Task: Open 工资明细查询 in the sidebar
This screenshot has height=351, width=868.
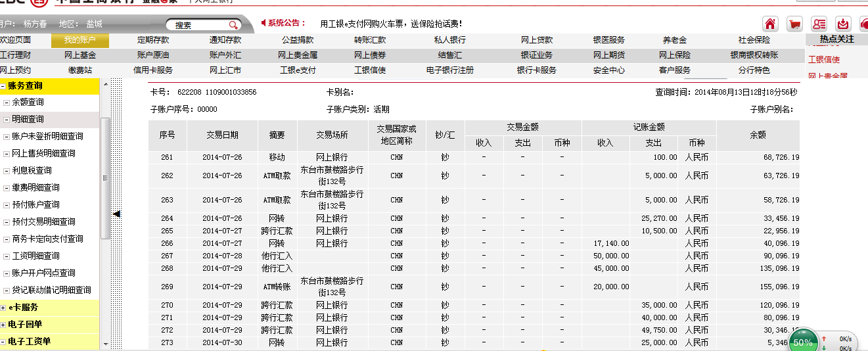Action: [x=35, y=256]
